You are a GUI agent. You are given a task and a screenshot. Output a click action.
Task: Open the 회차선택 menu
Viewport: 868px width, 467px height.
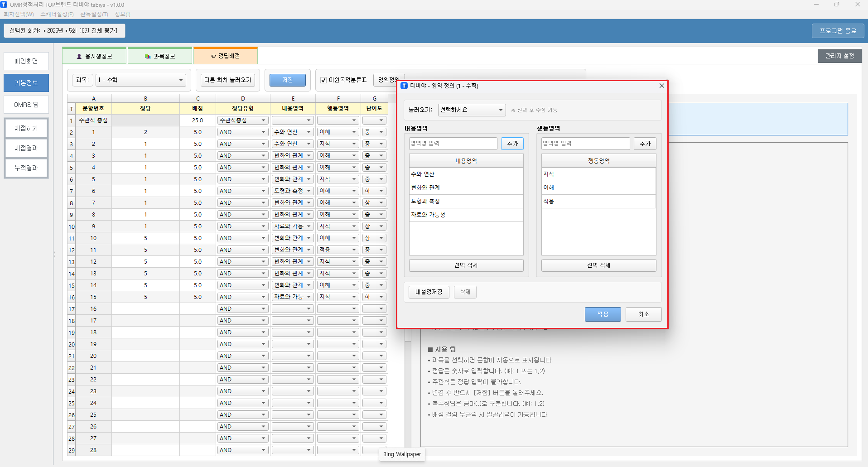pyautogui.click(x=19, y=14)
